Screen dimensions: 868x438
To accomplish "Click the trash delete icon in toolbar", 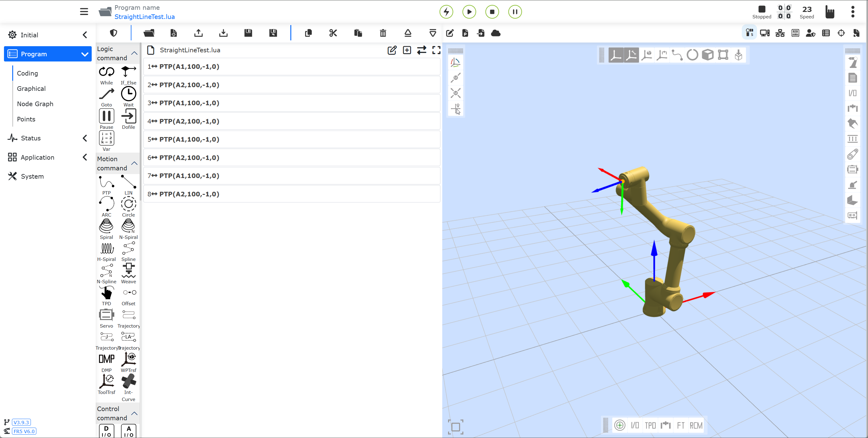I will pos(383,33).
